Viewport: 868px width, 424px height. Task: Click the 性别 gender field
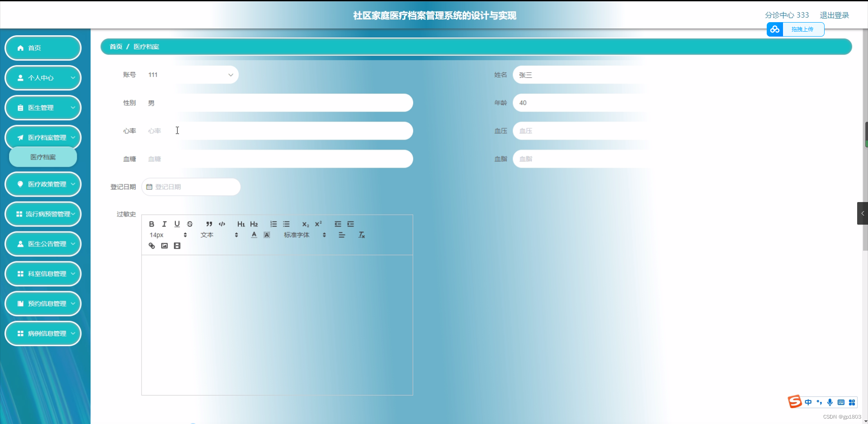[277, 103]
